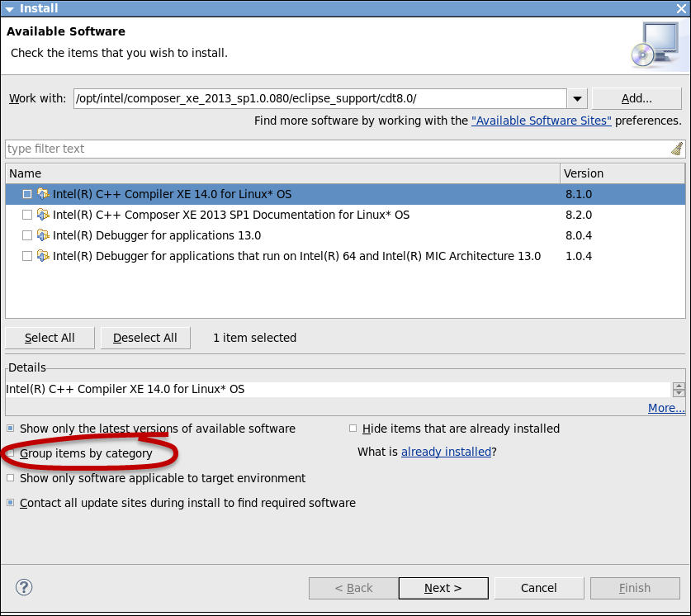Click the Details text Intel(R) C++ Compiler XE 14.0
The width and height of the screenshot is (691, 616).
(x=125, y=389)
